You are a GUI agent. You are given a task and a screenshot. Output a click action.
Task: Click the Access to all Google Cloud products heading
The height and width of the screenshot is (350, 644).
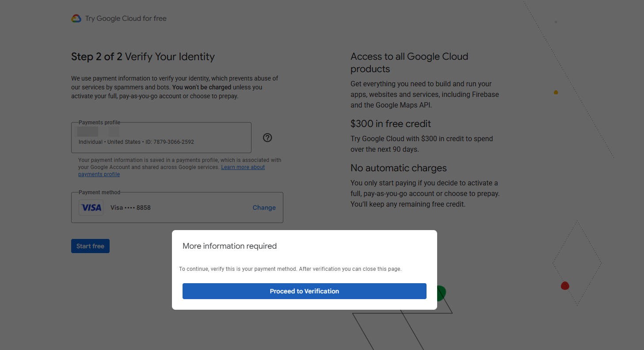[x=409, y=62]
